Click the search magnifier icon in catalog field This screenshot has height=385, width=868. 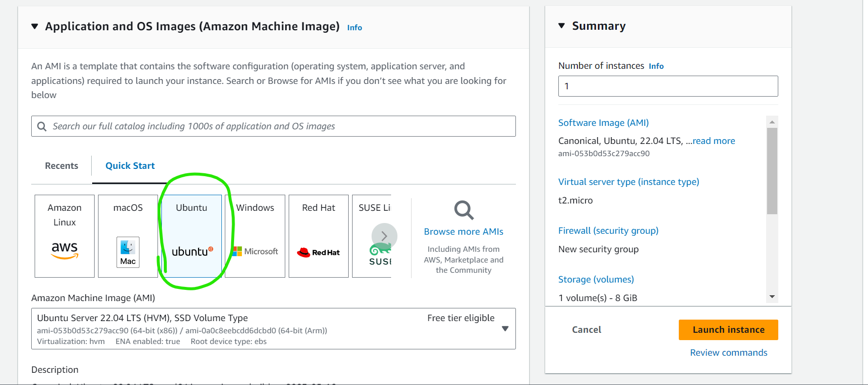(42, 126)
